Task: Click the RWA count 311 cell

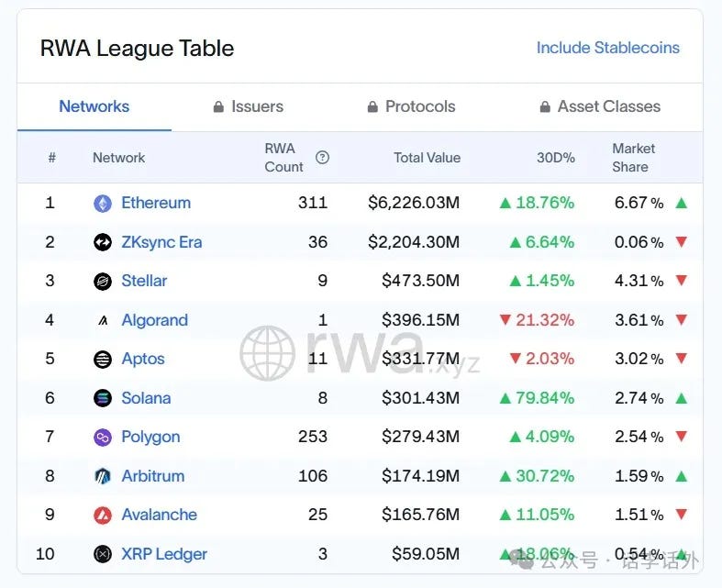Action: pos(313,203)
